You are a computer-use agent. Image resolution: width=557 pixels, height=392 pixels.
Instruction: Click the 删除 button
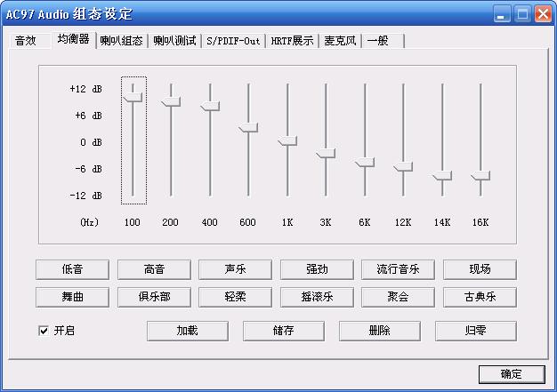coord(380,331)
